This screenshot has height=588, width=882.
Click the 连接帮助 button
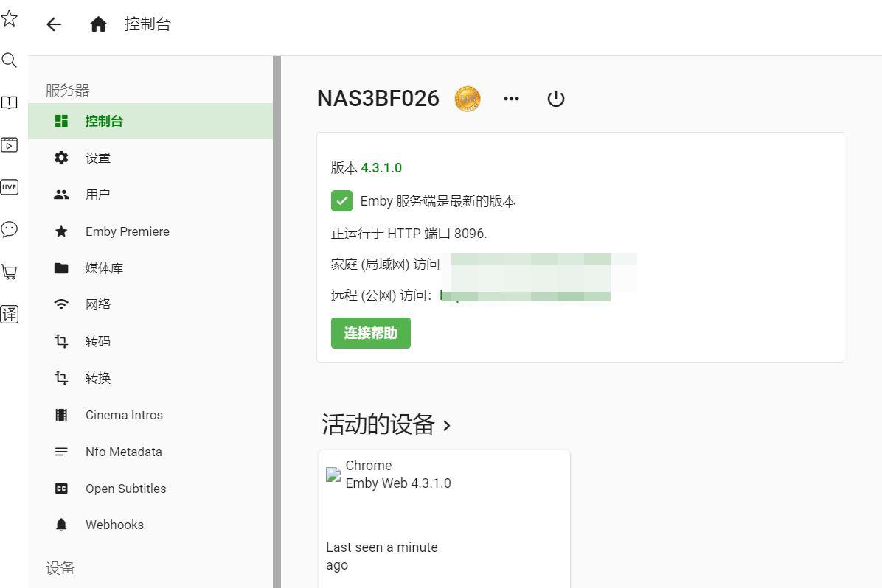pos(370,332)
